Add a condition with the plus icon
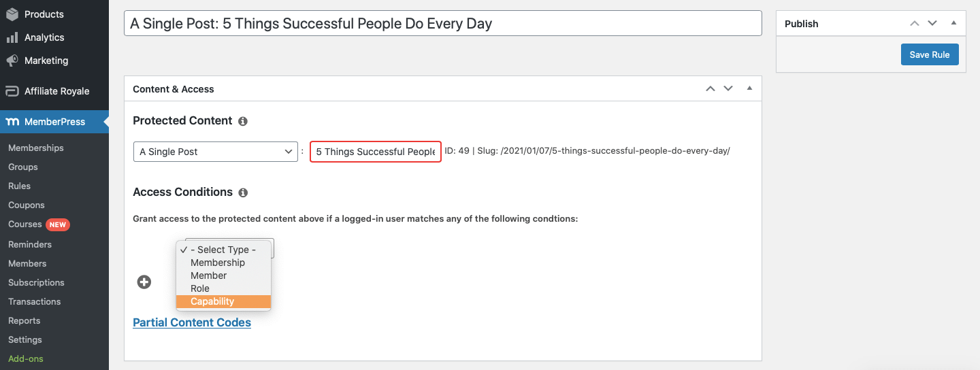Image resolution: width=980 pixels, height=370 pixels. (144, 282)
